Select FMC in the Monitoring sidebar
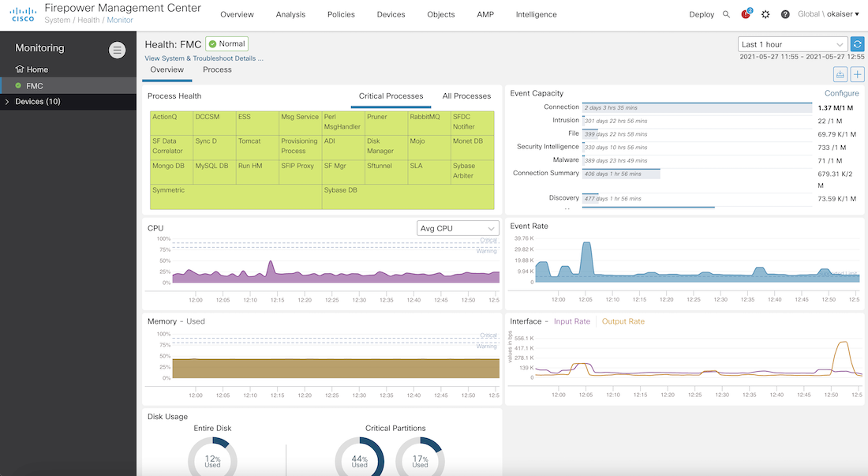The width and height of the screenshot is (868, 476). point(68,86)
